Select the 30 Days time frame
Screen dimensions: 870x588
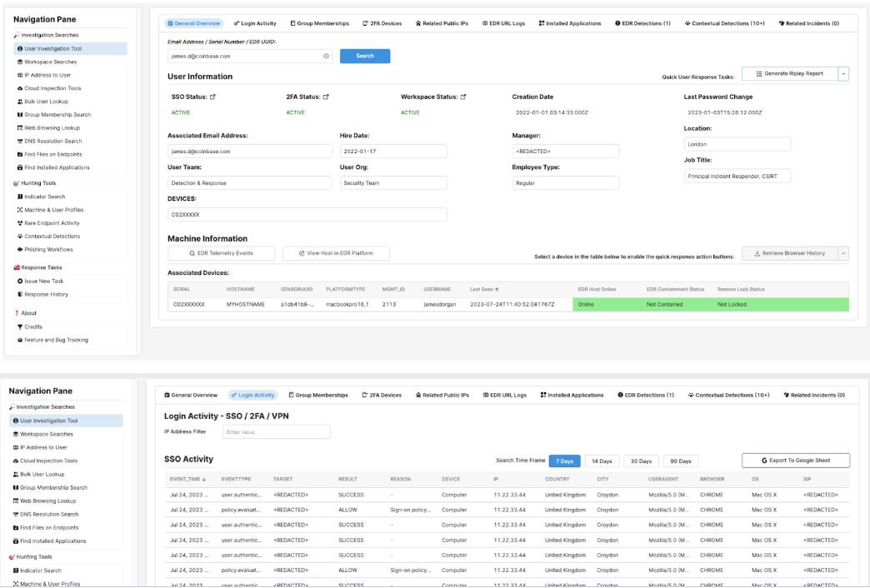click(x=640, y=461)
